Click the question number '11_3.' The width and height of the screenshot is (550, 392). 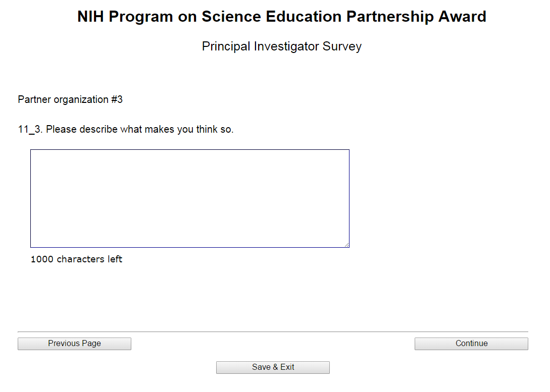[30, 129]
